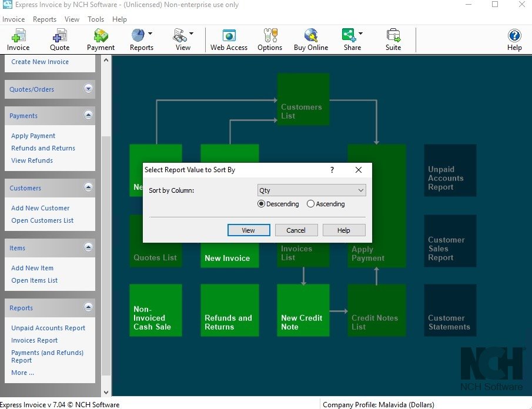Expand the Share toolbar dropdown arrow
The image size is (532, 409).
click(x=360, y=33)
